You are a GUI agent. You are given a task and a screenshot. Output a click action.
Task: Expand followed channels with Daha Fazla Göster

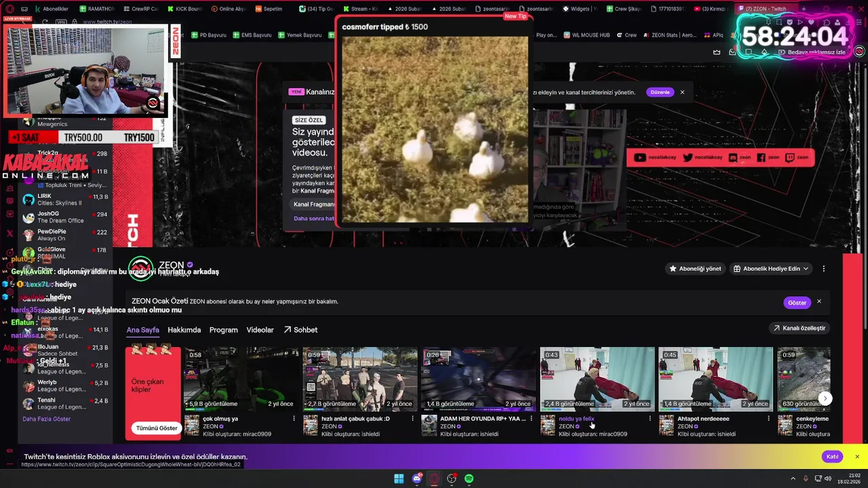point(46,419)
